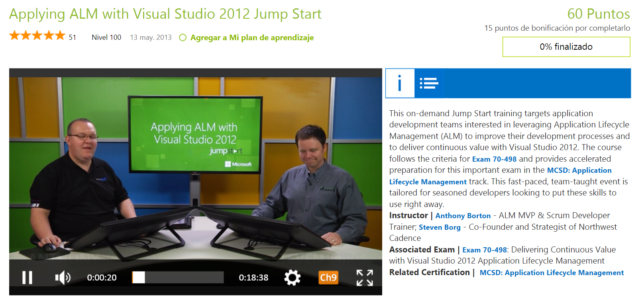Open the Anthony Borton instructor link
The image size is (644, 303).
[463, 216]
